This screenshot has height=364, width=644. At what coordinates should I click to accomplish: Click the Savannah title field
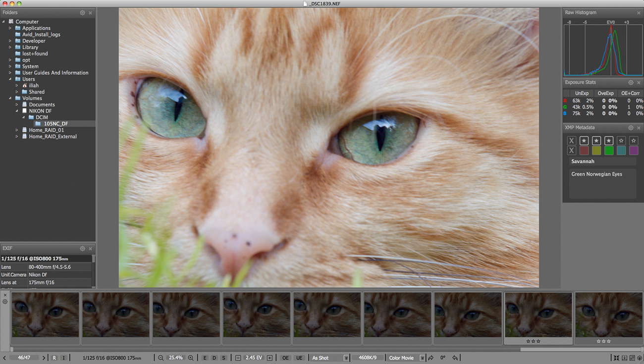(601, 161)
